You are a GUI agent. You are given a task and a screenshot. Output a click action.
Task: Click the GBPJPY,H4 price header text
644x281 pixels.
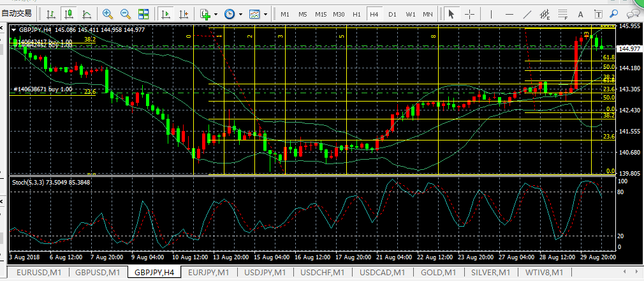82,29
